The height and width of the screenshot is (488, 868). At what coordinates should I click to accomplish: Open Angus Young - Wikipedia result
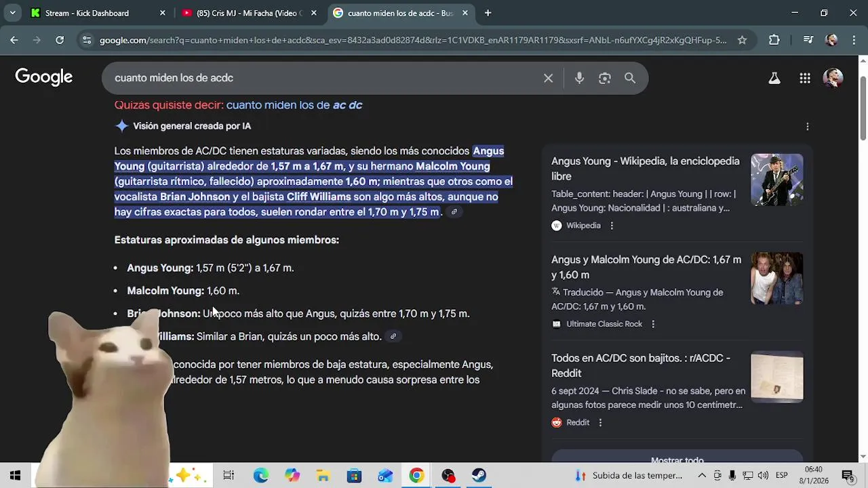(645, 169)
